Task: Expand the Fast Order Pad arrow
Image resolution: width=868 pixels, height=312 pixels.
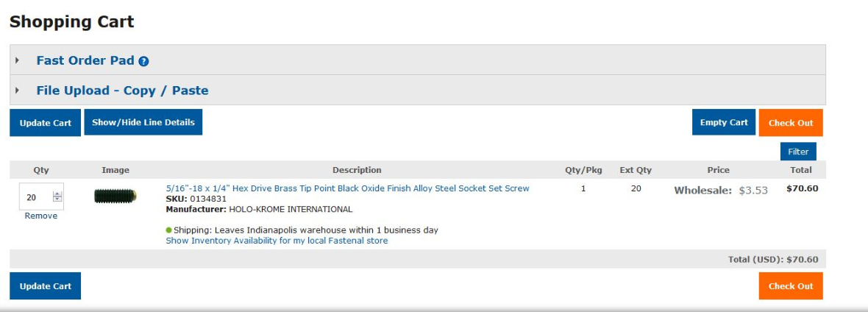Action: point(17,60)
